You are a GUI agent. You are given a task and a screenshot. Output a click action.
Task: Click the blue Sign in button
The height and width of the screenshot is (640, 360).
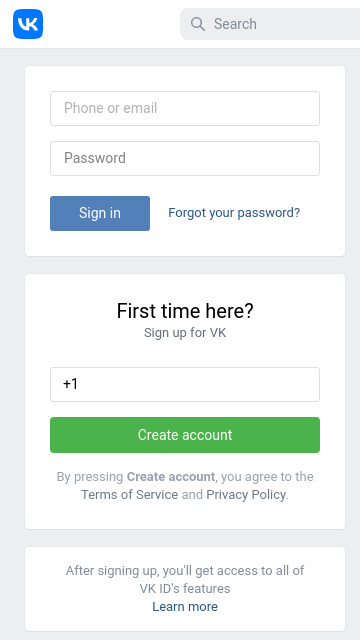click(x=100, y=213)
